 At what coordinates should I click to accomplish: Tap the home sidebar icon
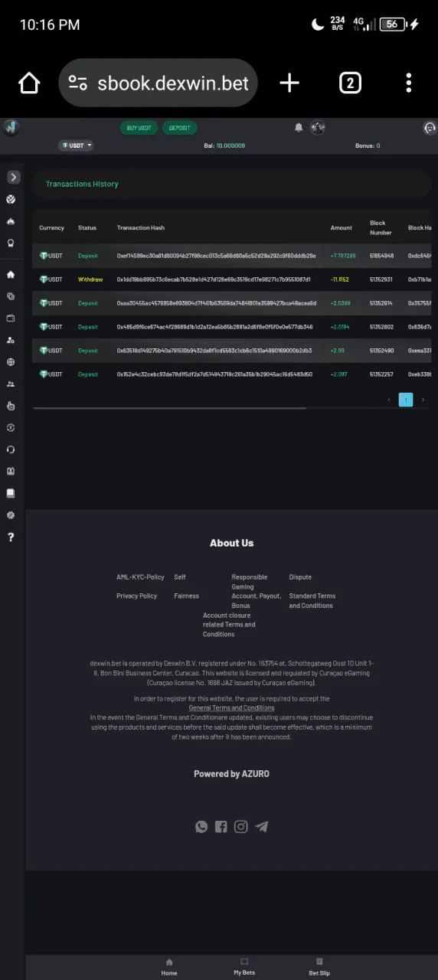11,274
